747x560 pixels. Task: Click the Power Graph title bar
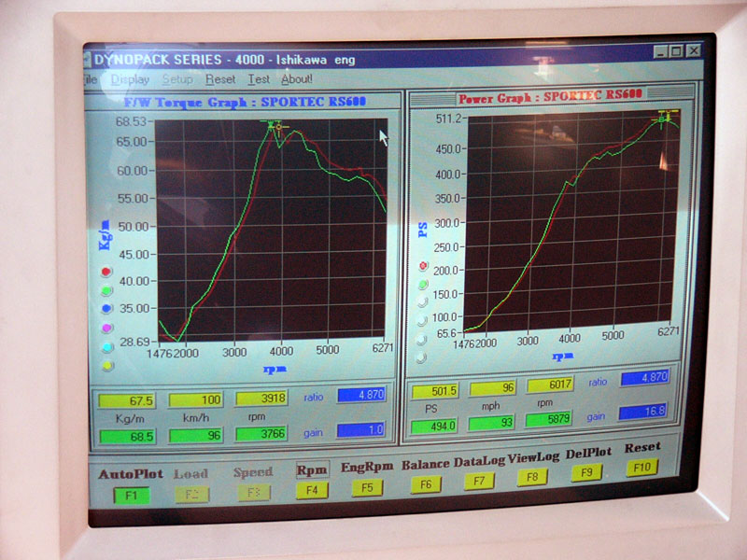[550, 96]
